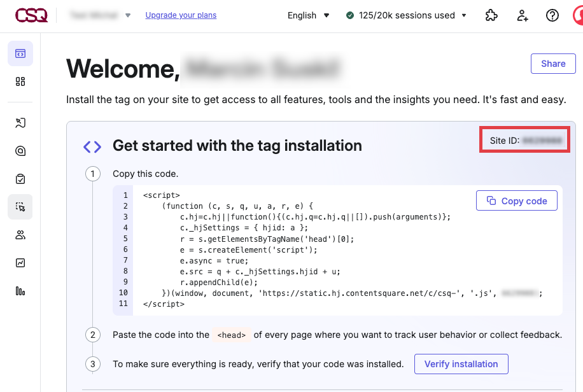Click the <head> inline code tag
This screenshot has width=583, height=392.
232,335
